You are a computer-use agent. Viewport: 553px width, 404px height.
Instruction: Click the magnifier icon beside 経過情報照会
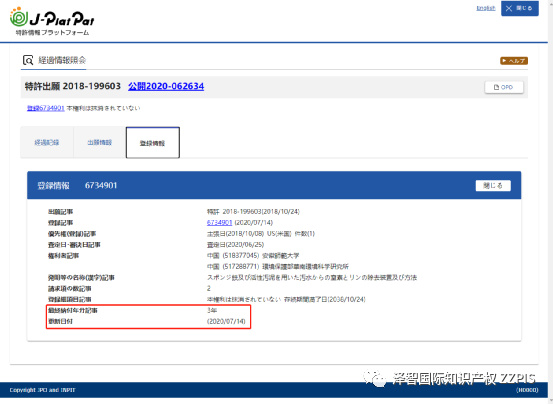[x=28, y=60]
